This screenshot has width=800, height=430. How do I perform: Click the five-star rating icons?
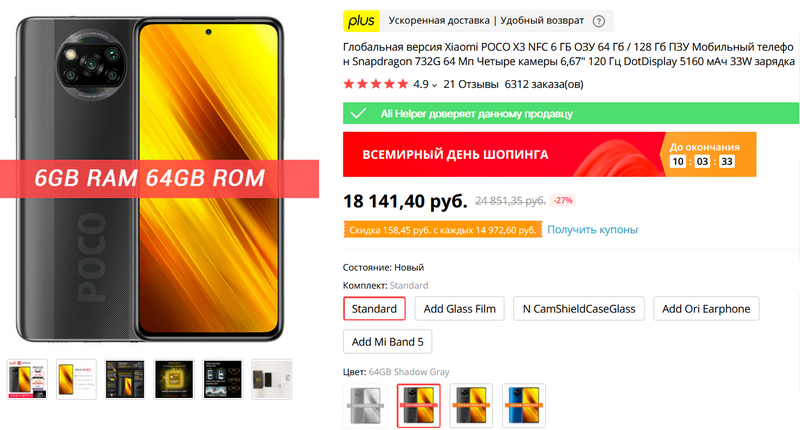(x=376, y=84)
